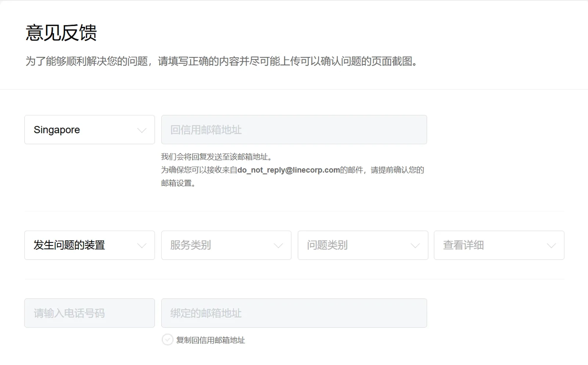Image resolution: width=588 pixels, height=365 pixels.
Task: Expand the 发生问题的装置 dropdown
Action: [x=90, y=245]
